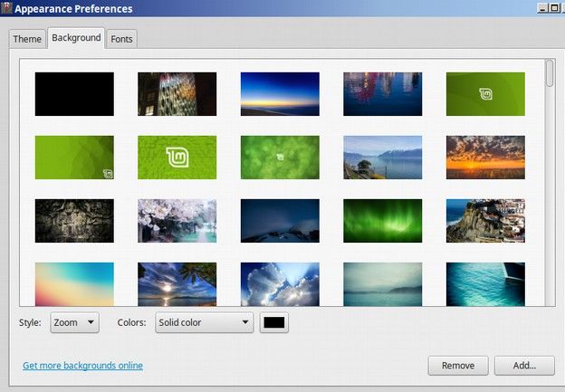Select the green aurora wallpaper
The image size is (565, 392).
click(383, 221)
